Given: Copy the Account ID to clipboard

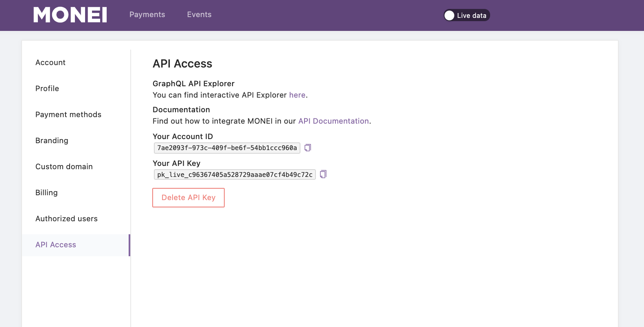Looking at the screenshot, I should tap(308, 148).
